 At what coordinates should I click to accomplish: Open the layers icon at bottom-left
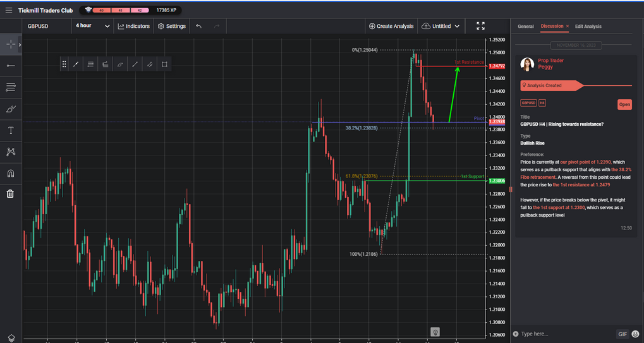pyautogui.click(x=11, y=338)
